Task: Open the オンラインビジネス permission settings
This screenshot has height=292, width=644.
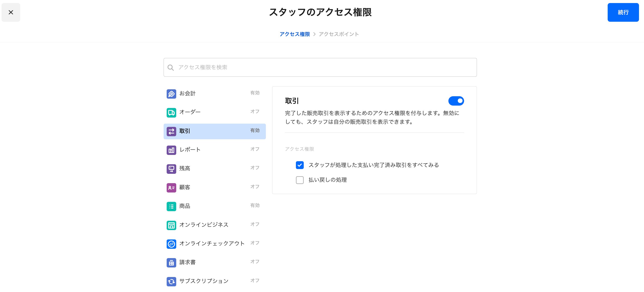Action: coord(204,225)
